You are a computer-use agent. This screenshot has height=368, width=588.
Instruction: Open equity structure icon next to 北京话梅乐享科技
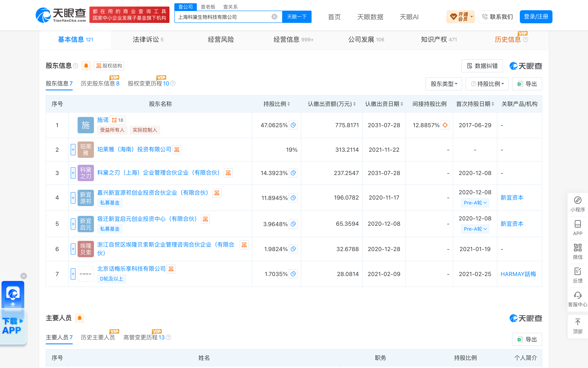tap(171, 269)
